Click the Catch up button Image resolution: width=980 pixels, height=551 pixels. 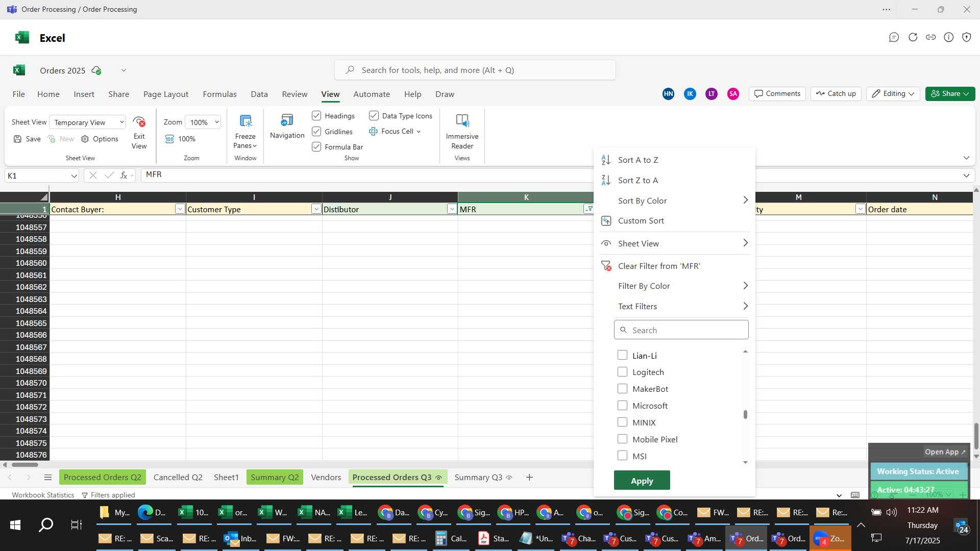click(836, 94)
